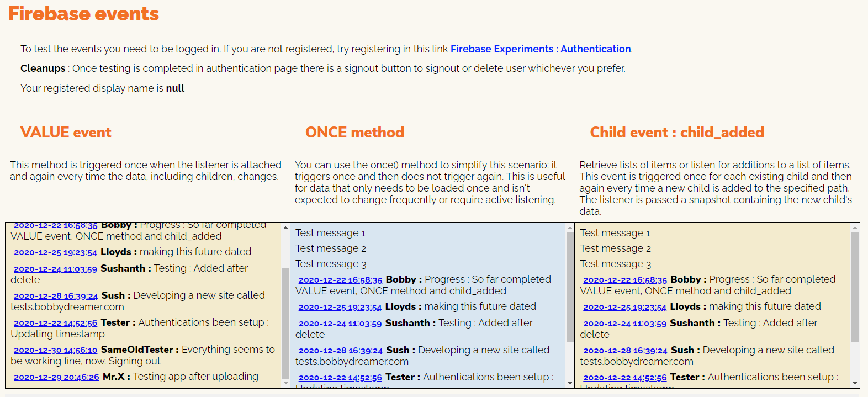Click VALUE panel scrollbar up arrow
Image resolution: width=868 pixels, height=397 pixels.
(x=285, y=227)
